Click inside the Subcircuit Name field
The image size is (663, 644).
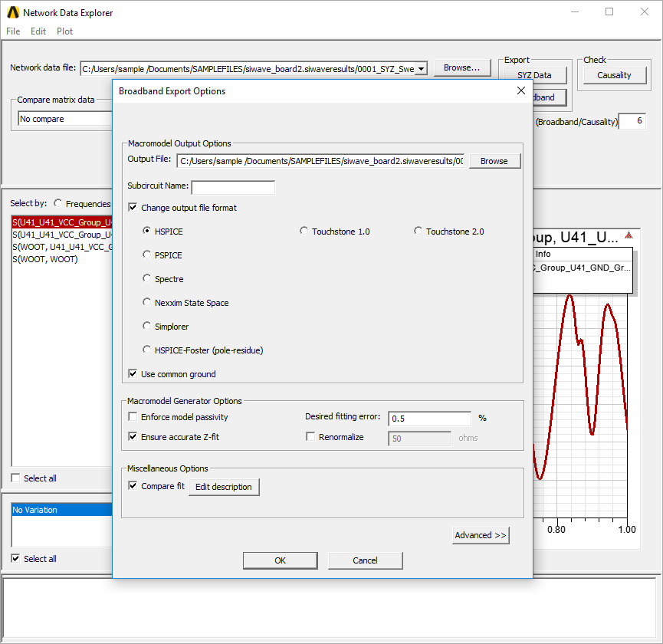[232, 187]
